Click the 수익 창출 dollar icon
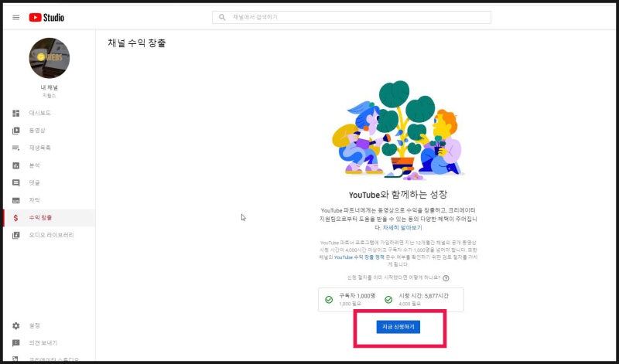Screen dimensions: 619x364 pyautogui.click(x=15, y=218)
